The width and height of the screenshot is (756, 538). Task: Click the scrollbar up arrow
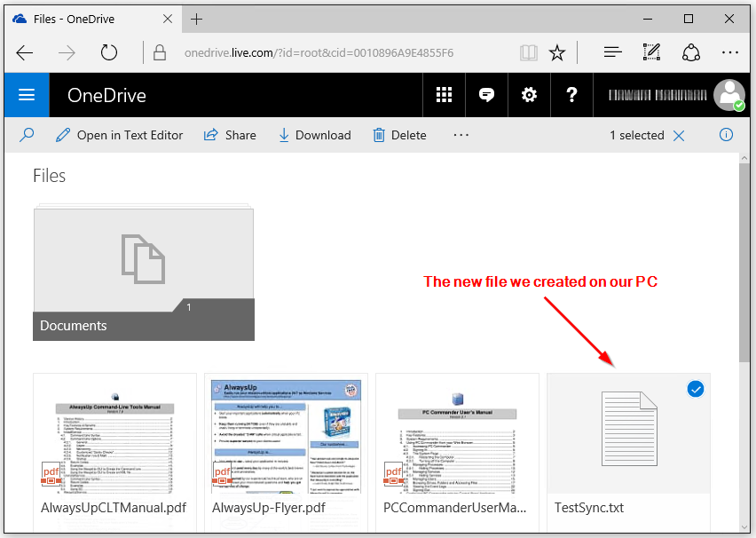click(744, 158)
